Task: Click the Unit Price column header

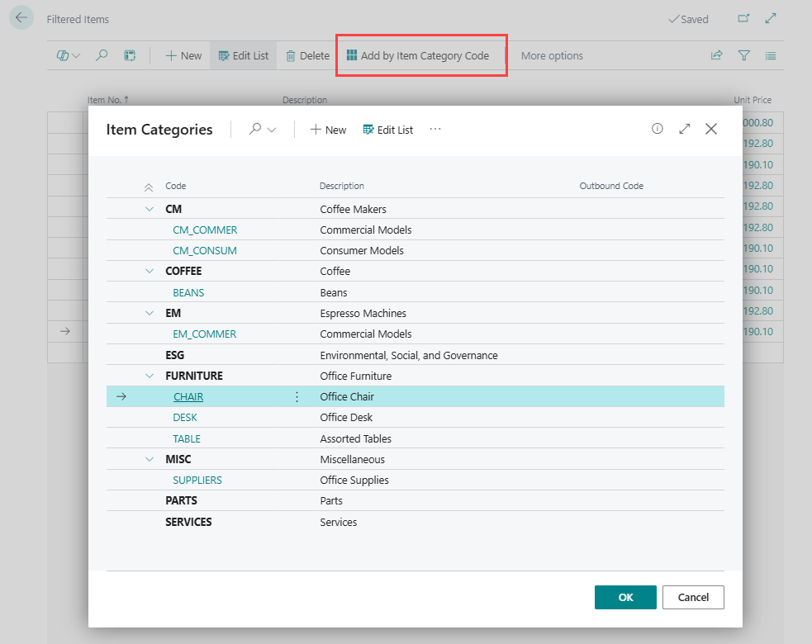Action: pos(753,100)
